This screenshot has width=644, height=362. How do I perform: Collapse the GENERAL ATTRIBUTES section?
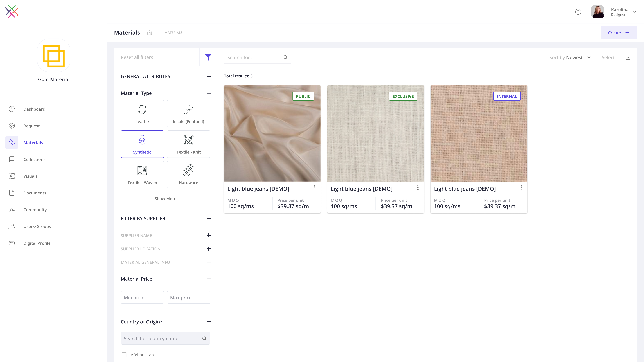coord(209,76)
